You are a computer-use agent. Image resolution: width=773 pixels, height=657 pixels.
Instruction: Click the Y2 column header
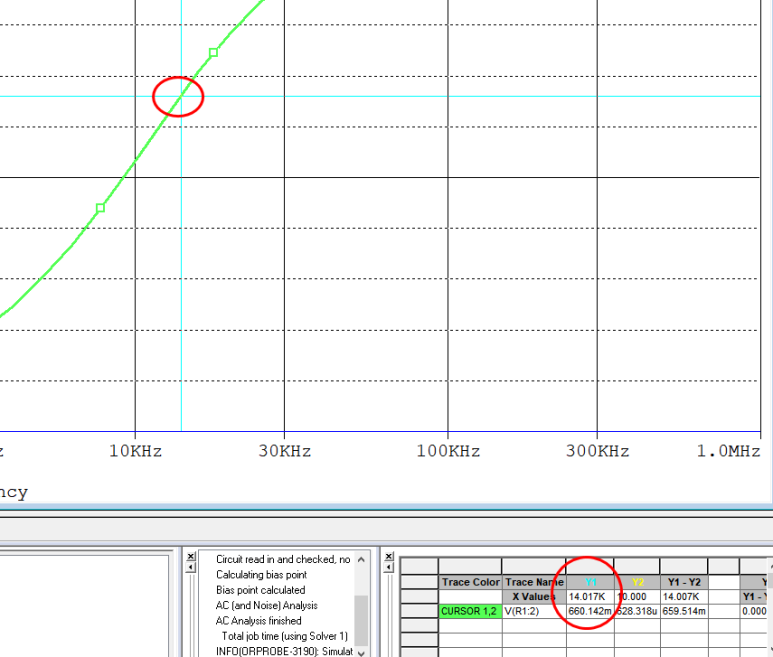pos(637,582)
